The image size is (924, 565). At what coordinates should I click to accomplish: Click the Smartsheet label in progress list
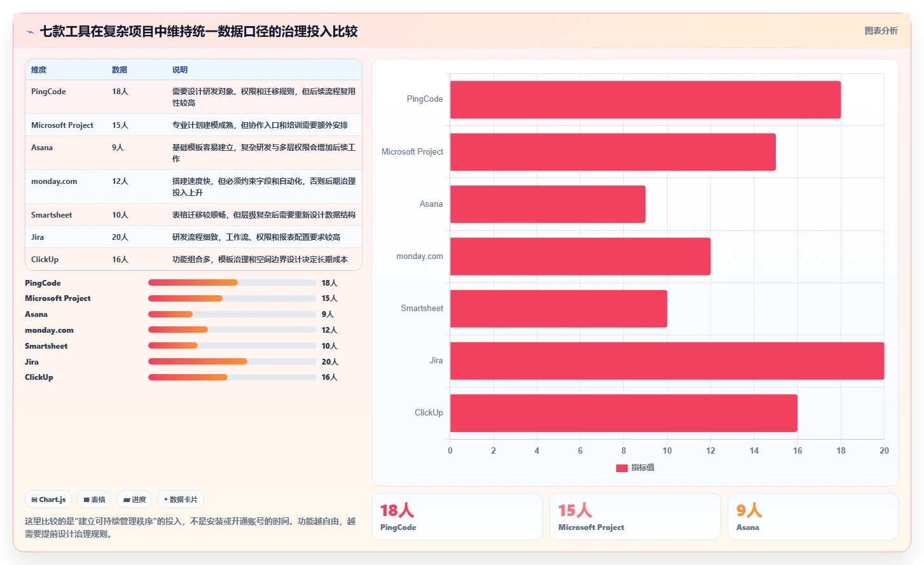coord(46,346)
